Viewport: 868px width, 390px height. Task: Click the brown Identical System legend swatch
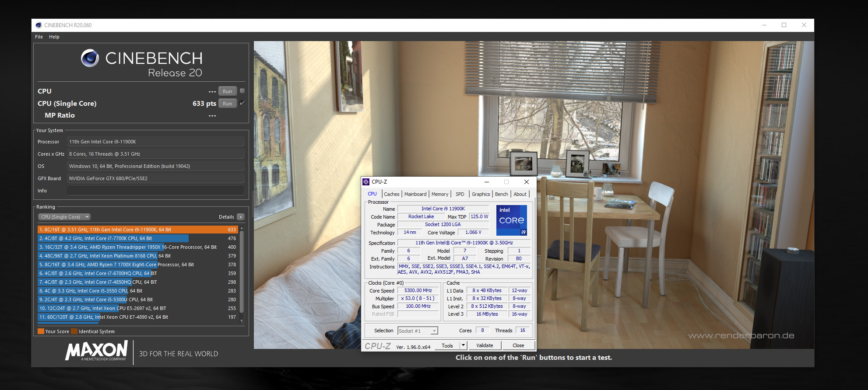(74, 331)
